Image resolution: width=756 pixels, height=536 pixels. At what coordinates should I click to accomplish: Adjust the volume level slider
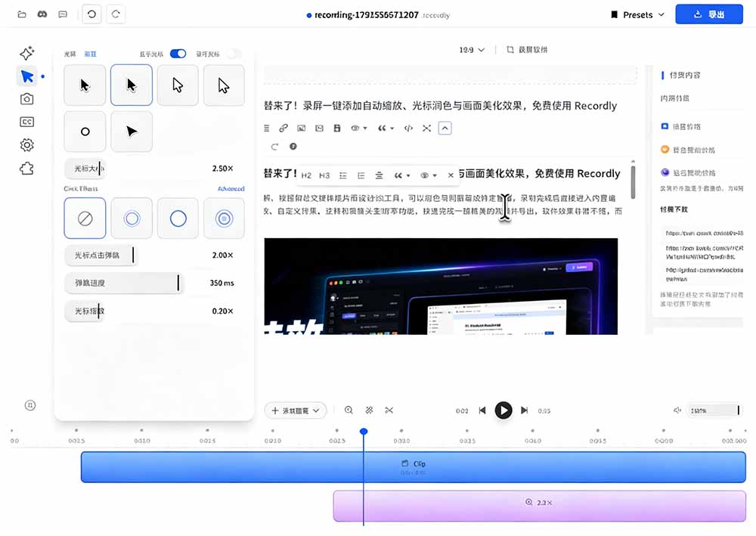coord(714,411)
